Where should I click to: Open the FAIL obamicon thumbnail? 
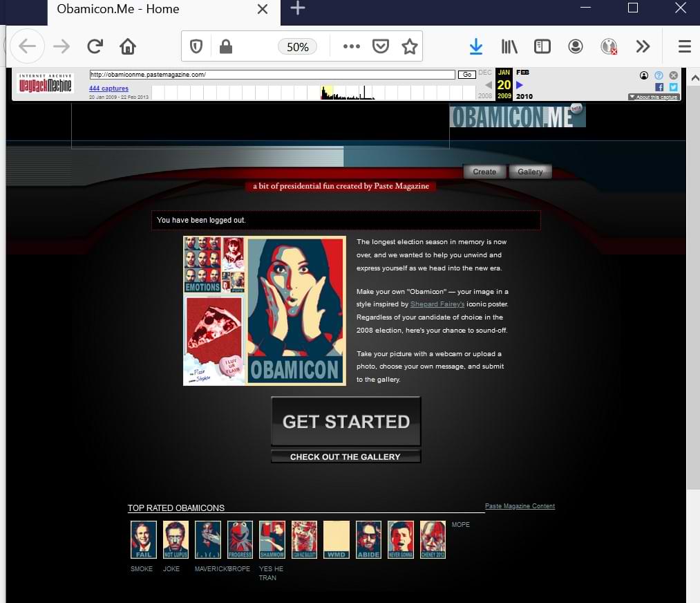143,539
